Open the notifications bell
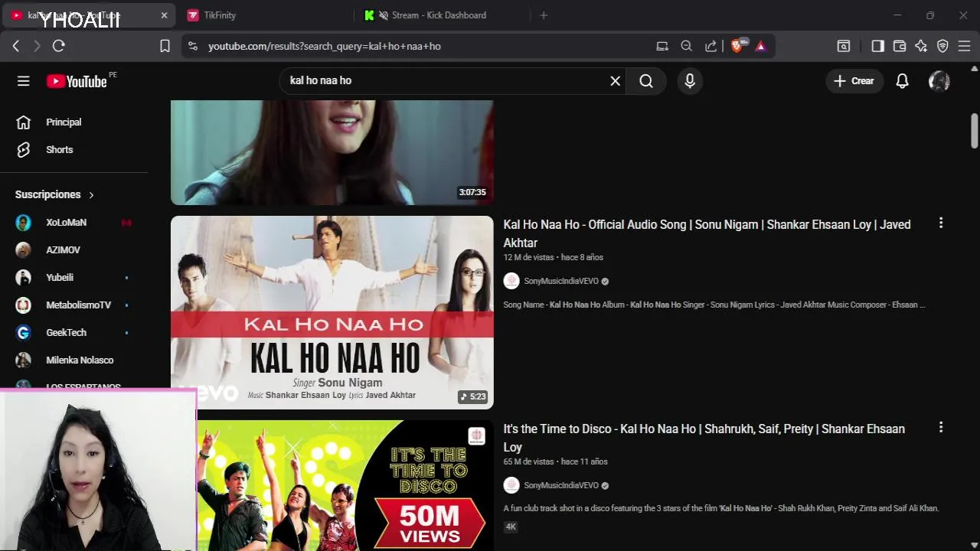980x551 pixels. pos(902,81)
